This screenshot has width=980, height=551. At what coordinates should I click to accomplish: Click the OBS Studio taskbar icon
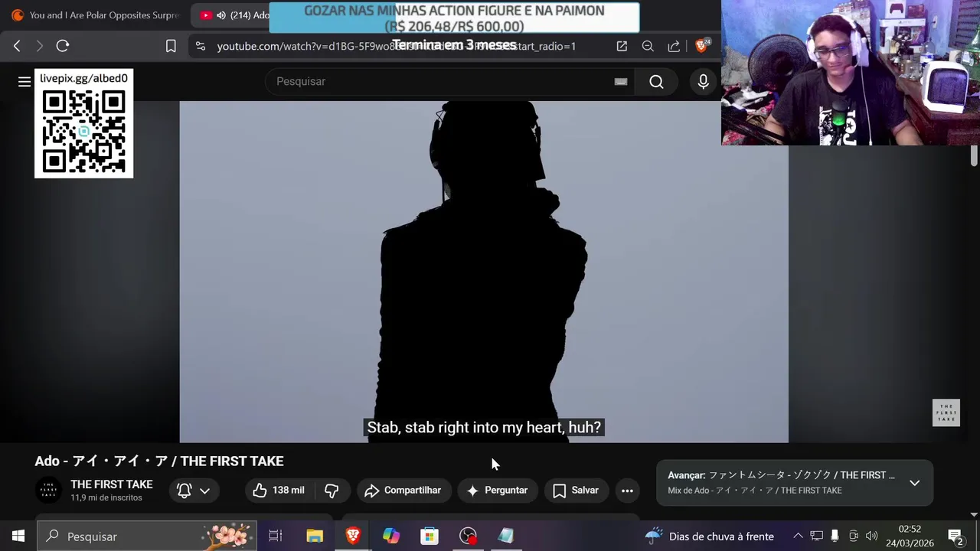(468, 536)
